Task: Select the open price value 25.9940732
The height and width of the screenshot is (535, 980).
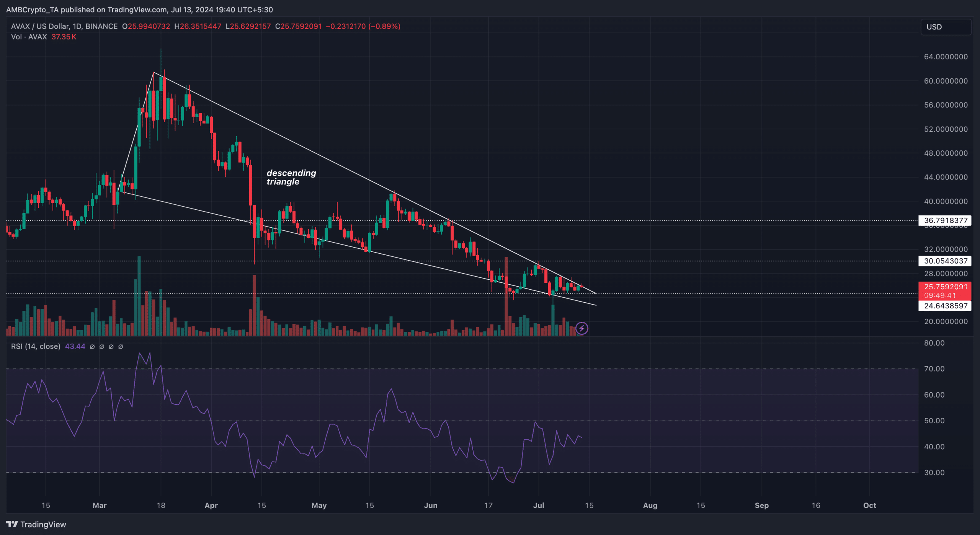Action: 149,26
